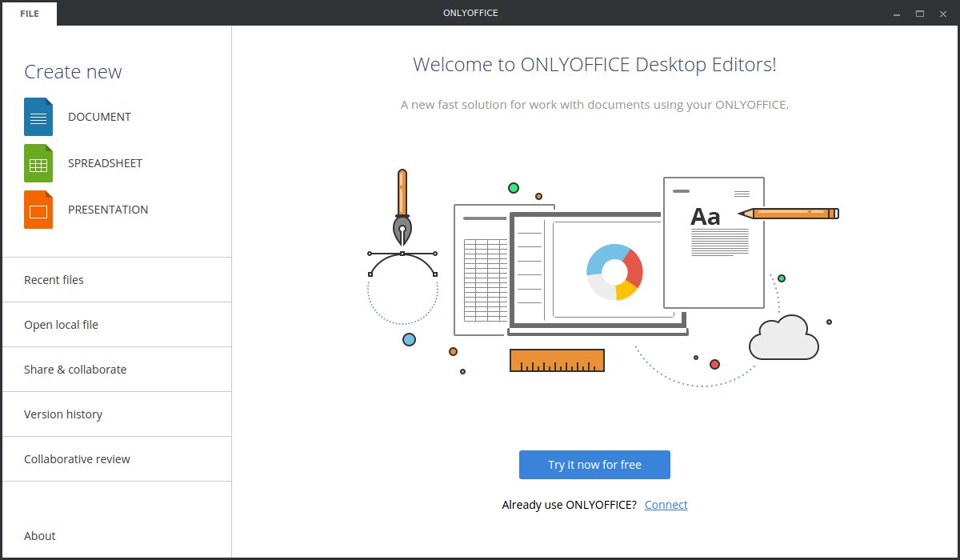The height and width of the screenshot is (560, 960).
Task: Open Recent files section
Action: (117, 280)
